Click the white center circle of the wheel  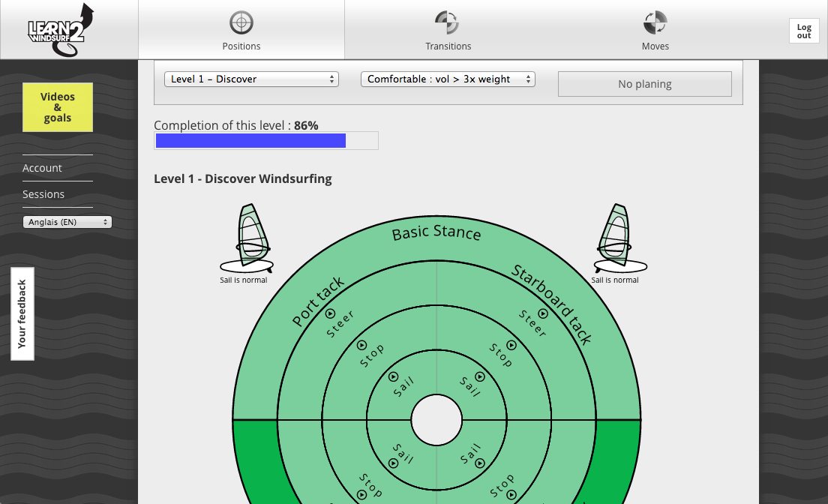click(436, 420)
